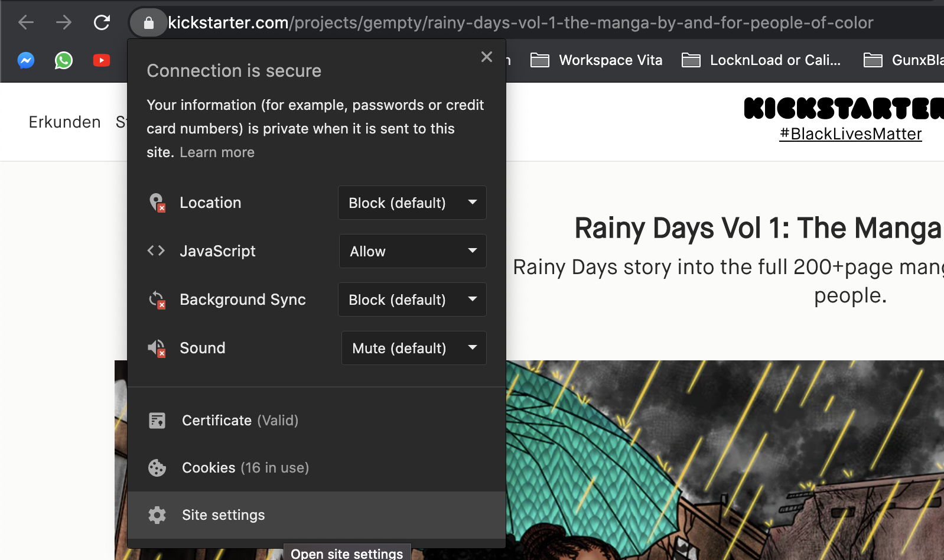Click the Location permission icon
Image resolution: width=944 pixels, height=560 pixels.
point(157,203)
